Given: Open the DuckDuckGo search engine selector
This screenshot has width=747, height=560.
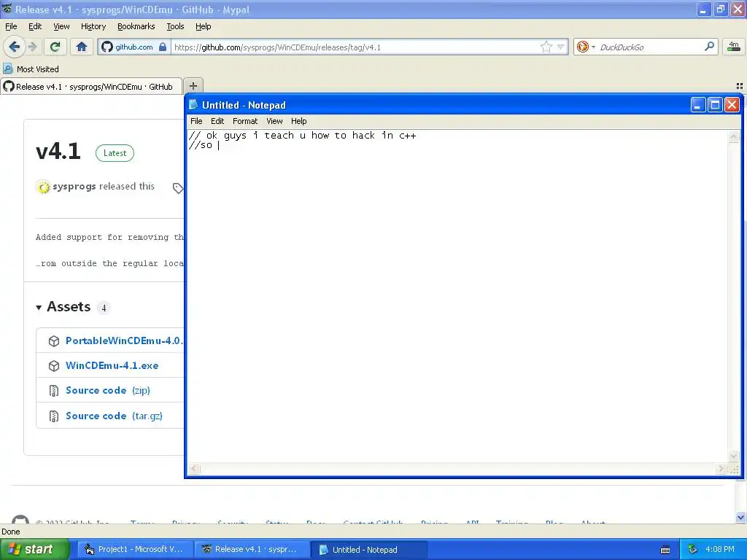Looking at the screenshot, I should (x=586, y=47).
